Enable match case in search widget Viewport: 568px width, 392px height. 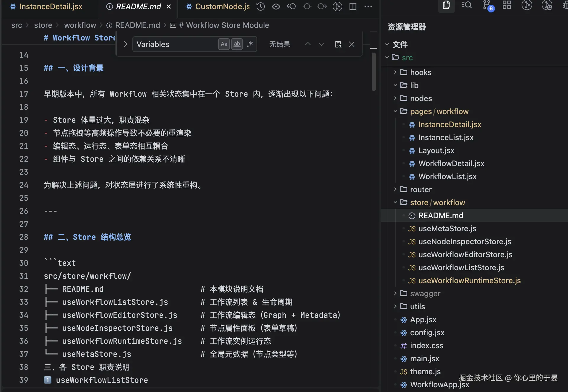pos(224,44)
